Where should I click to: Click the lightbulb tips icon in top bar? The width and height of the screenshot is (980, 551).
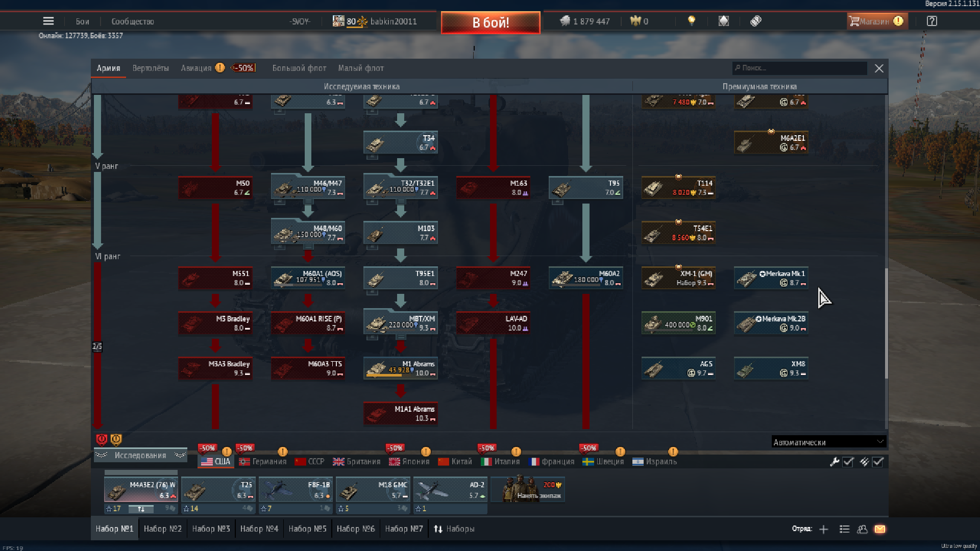[x=692, y=21]
